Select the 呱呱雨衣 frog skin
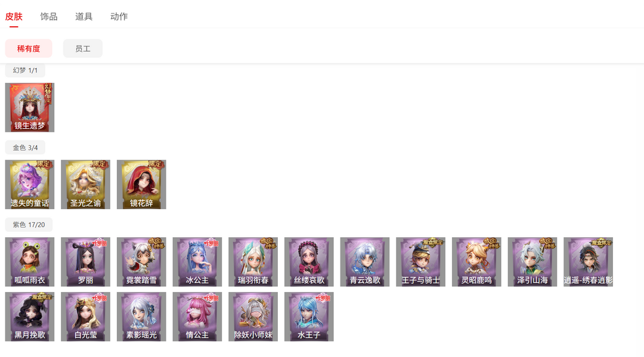The height and width of the screenshot is (357, 644). (x=30, y=262)
